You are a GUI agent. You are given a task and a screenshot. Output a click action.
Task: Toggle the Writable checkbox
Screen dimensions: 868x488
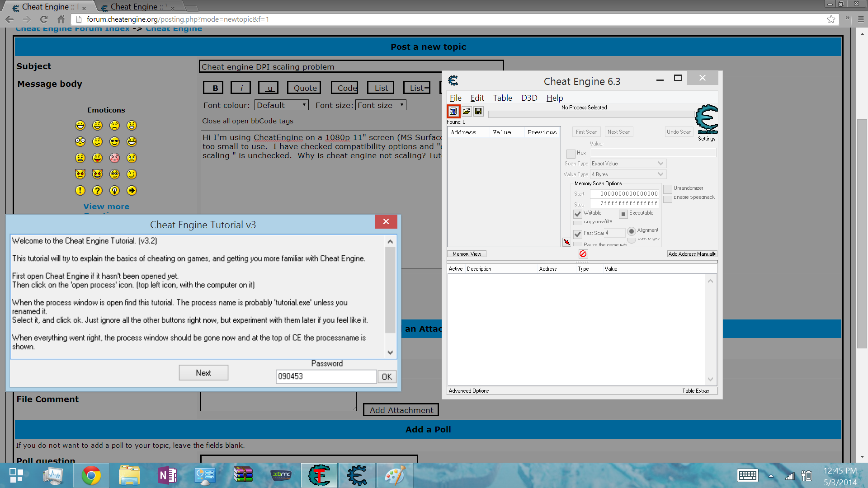[x=577, y=214]
